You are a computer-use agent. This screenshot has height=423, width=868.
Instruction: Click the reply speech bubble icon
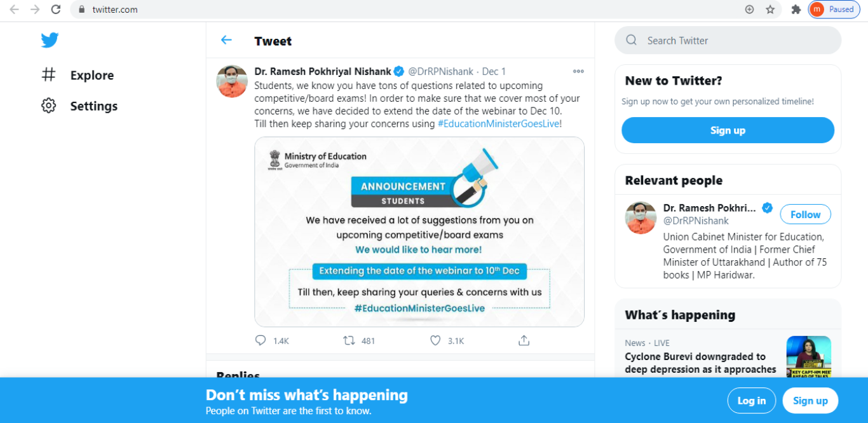click(261, 341)
